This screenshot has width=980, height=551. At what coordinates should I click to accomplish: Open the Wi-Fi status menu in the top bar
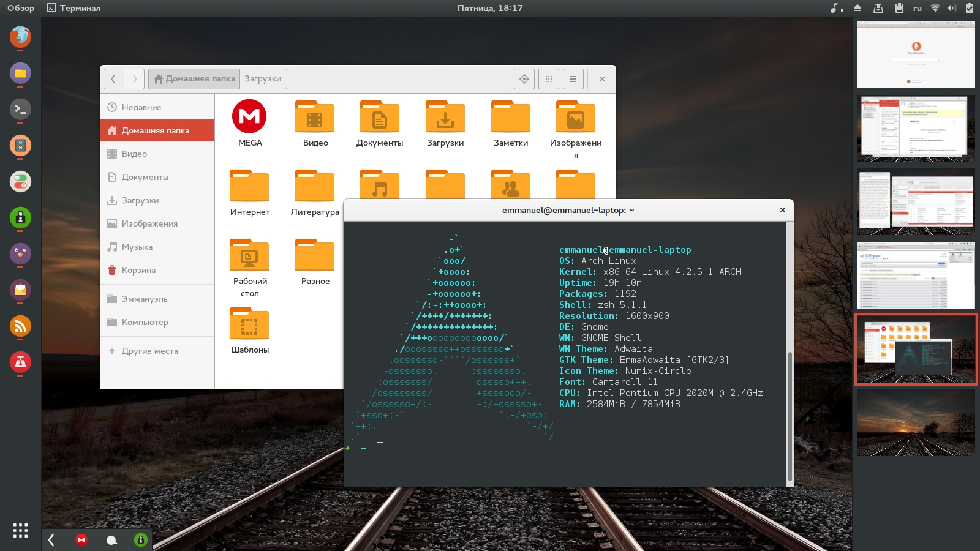(x=935, y=8)
